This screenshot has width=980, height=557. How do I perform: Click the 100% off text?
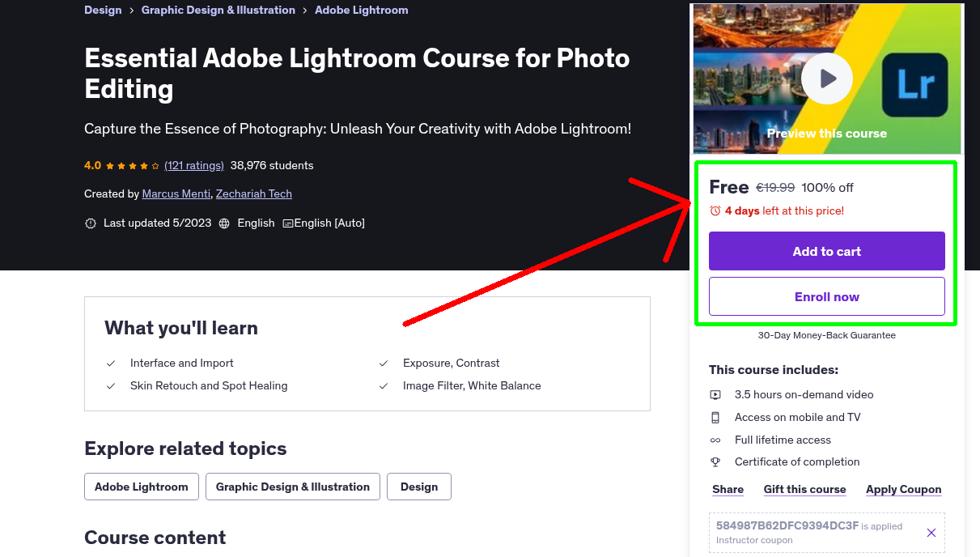(x=828, y=188)
